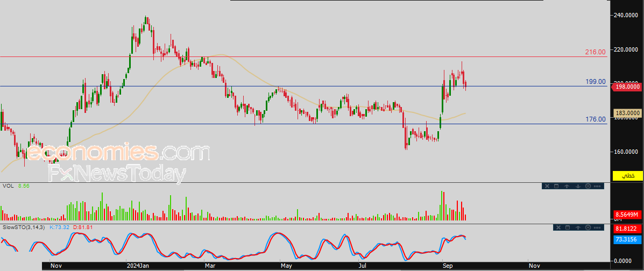The width and height of the screenshot is (644, 271).
Task: Click the May date axis label
Action: [286, 266]
